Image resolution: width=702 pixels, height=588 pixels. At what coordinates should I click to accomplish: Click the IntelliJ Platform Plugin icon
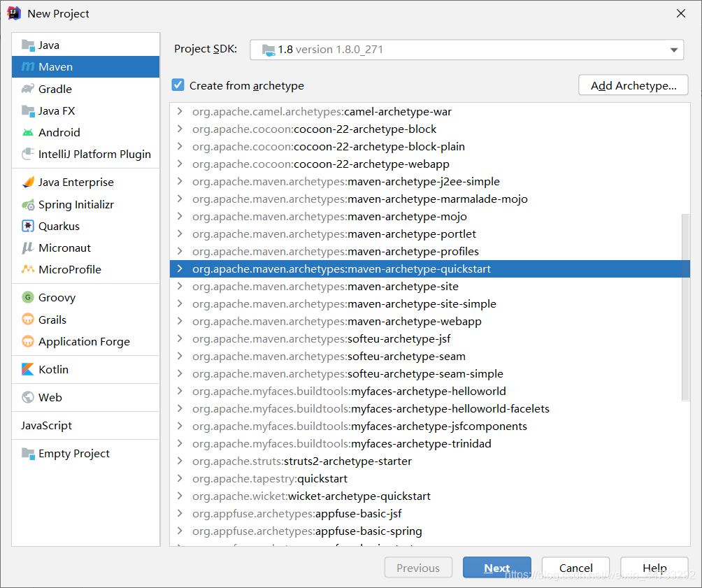28,154
